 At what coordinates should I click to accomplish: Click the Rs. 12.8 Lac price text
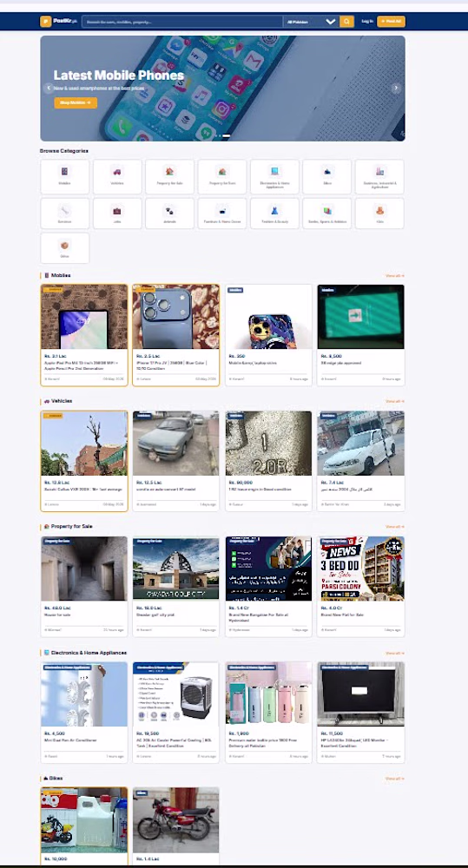pos(56,482)
